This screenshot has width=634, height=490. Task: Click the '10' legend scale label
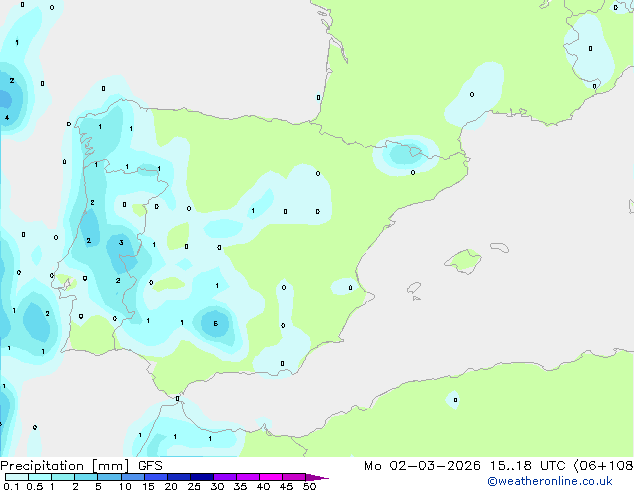[x=125, y=486]
